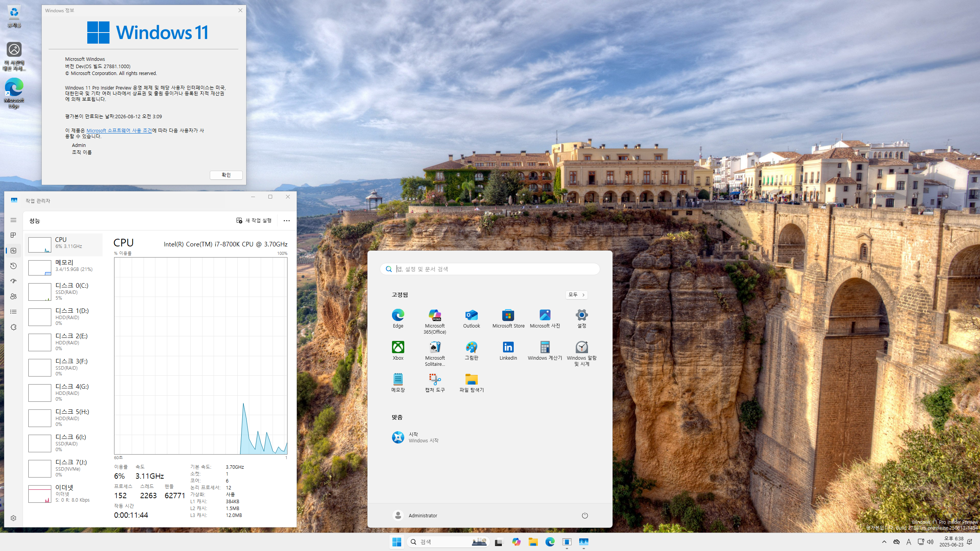Click Run new task (새 작업 실행) button
Screen dimensions: 980x551
(x=254, y=221)
